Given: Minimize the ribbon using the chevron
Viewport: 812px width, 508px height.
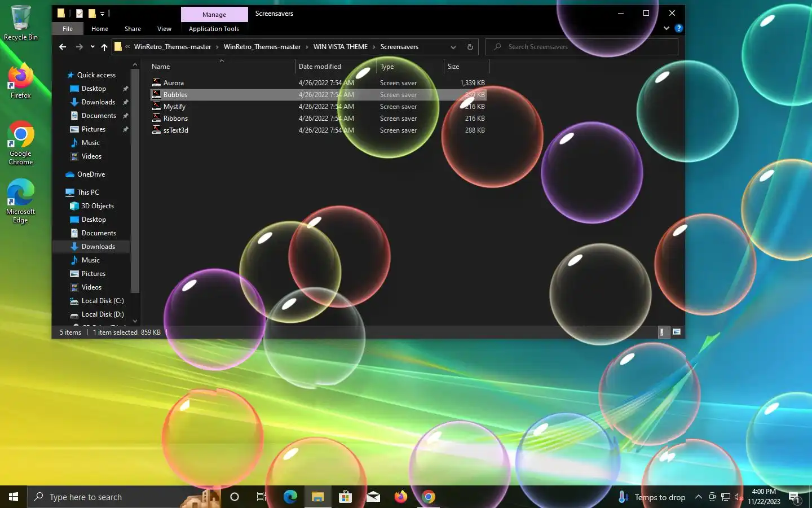Looking at the screenshot, I should pos(667,28).
